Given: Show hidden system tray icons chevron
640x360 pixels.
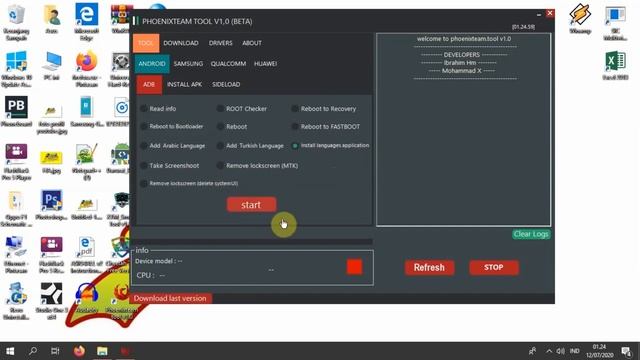Looking at the screenshot, I should pos(549,351).
